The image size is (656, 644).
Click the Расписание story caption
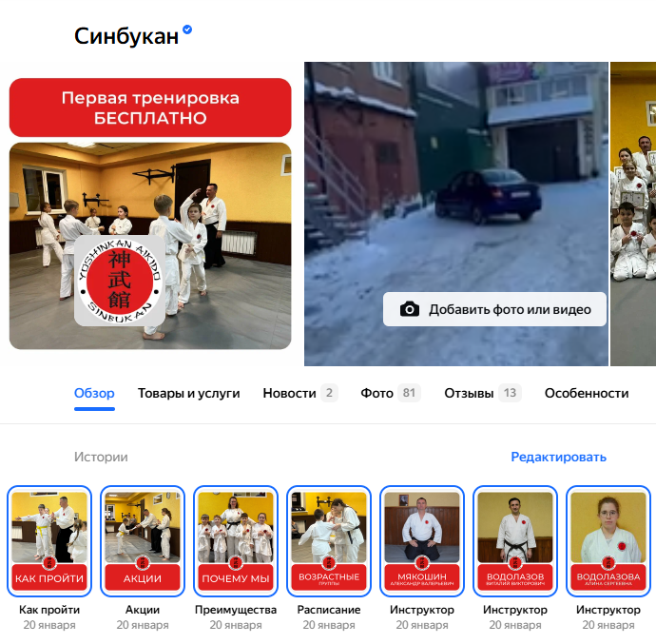pyautogui.click(x=329, y=610)
